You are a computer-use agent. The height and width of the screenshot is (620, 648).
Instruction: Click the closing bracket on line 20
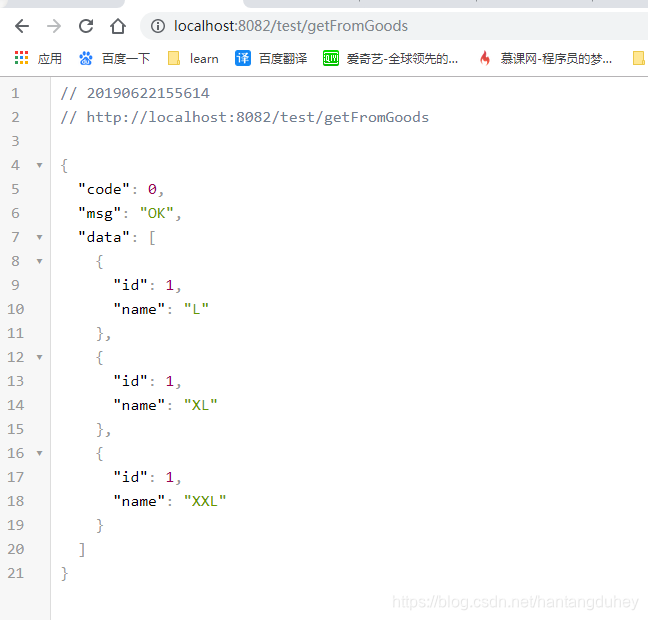click(x=82, y=549)
